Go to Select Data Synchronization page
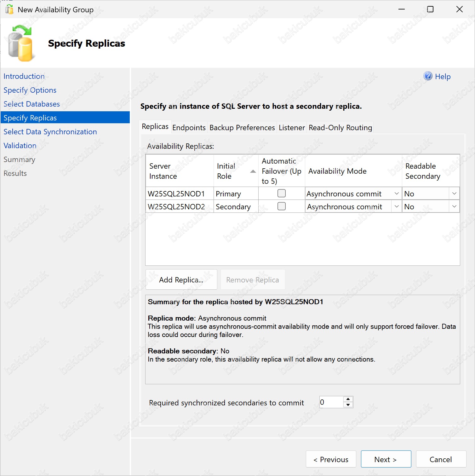The image size is (475, 476). tap(50, 132)
